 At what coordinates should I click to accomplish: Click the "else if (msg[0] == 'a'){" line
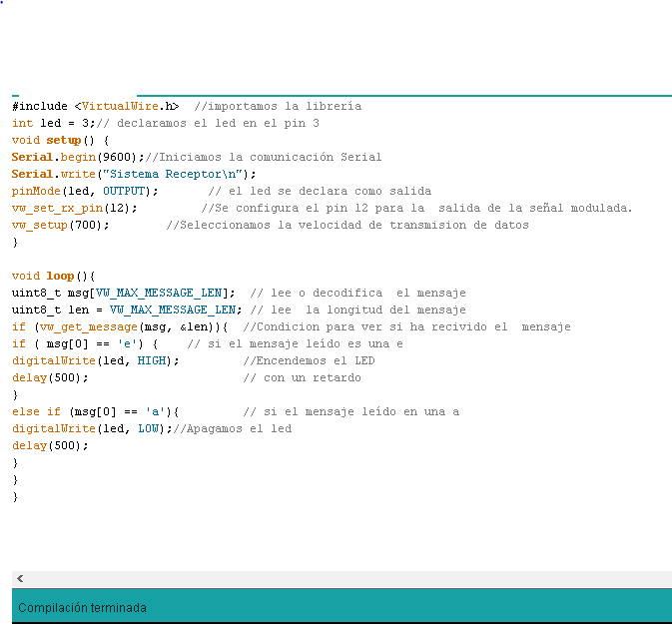point(96,412)
